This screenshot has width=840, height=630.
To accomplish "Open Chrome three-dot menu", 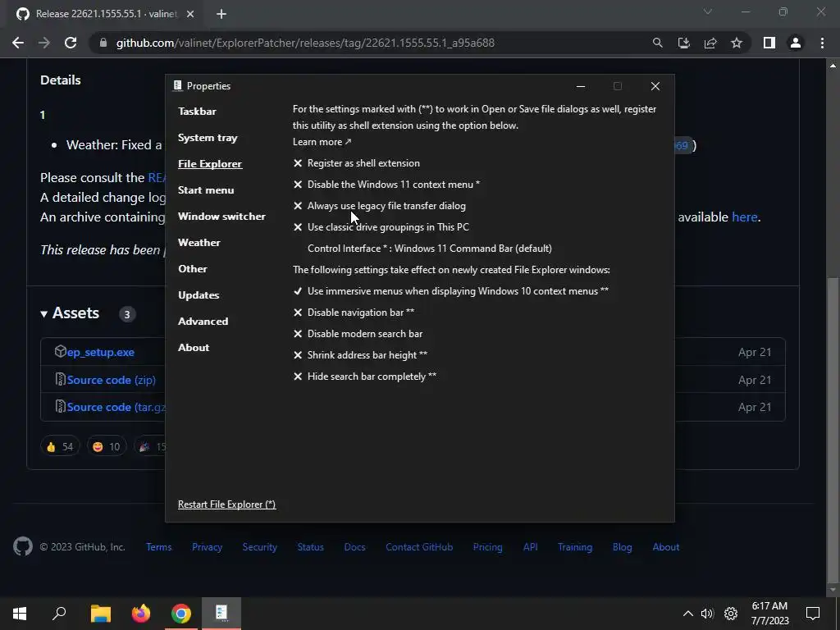I will click(x=822, y=43).
